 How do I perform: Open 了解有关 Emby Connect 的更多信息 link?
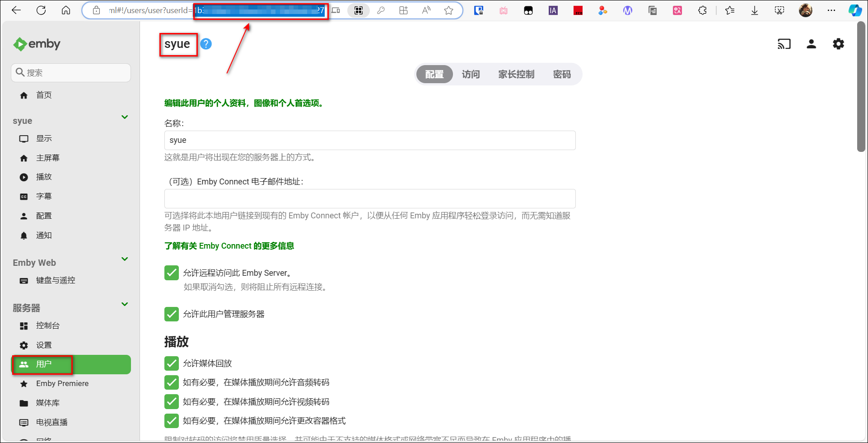(x=229, y=246)
